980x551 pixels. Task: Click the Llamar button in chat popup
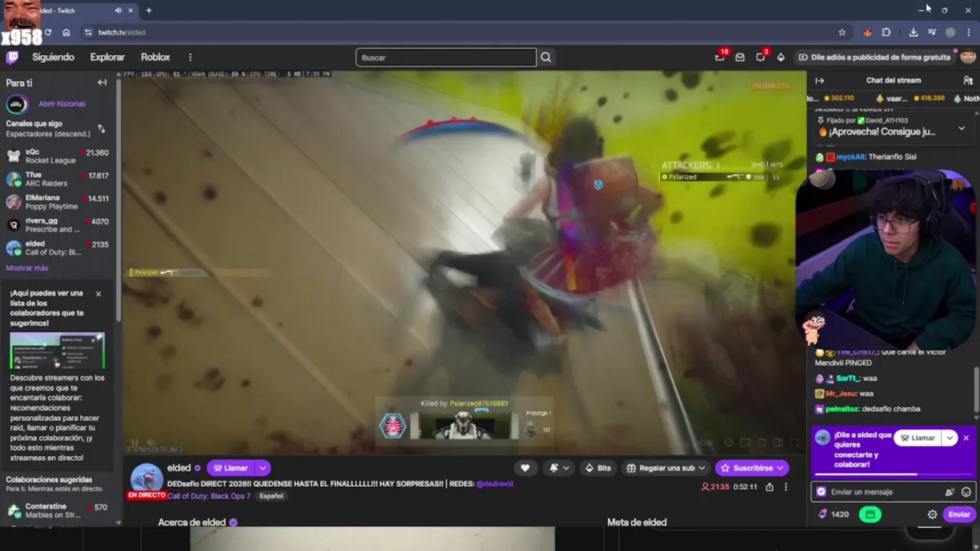coord(917,438)
